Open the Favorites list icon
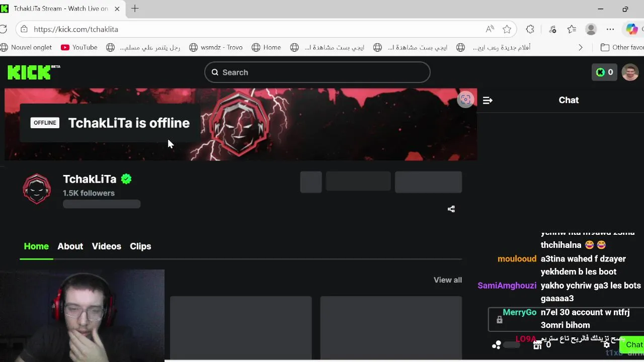 (x=572, y=29)
